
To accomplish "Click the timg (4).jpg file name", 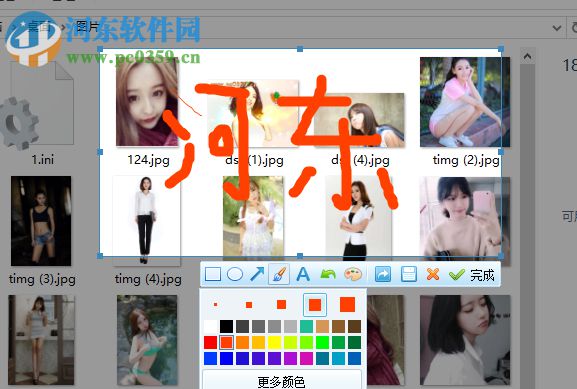I will [x=148, y=279].
